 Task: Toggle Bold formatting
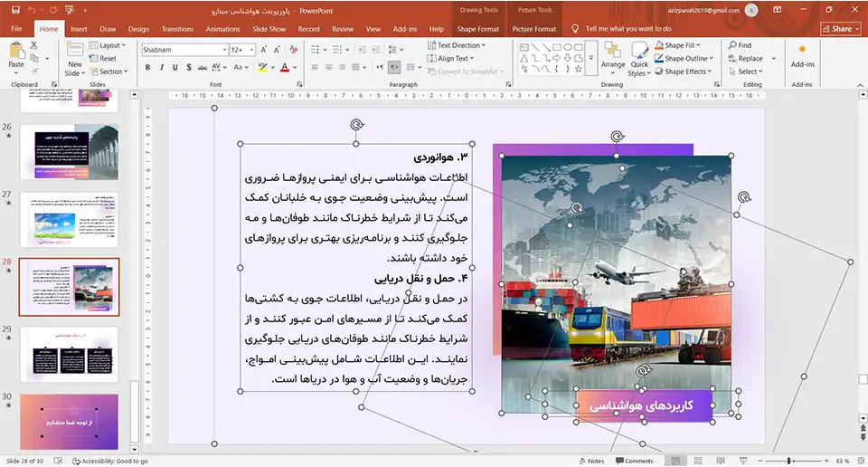point(147,67)
